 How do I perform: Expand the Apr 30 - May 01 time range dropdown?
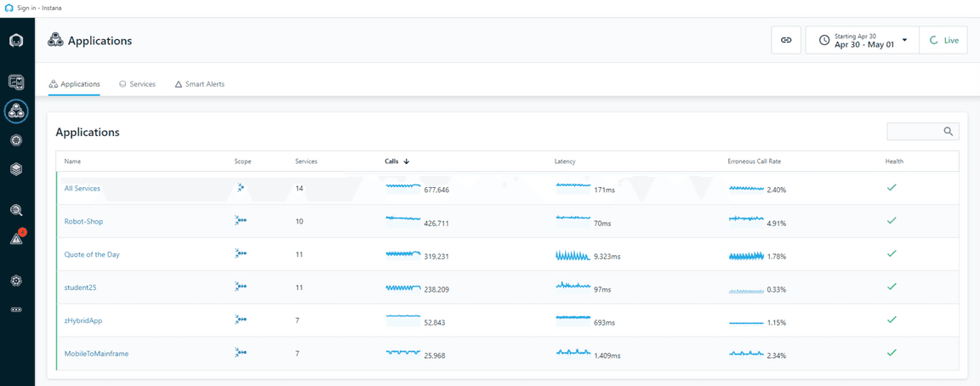point(863,40)
